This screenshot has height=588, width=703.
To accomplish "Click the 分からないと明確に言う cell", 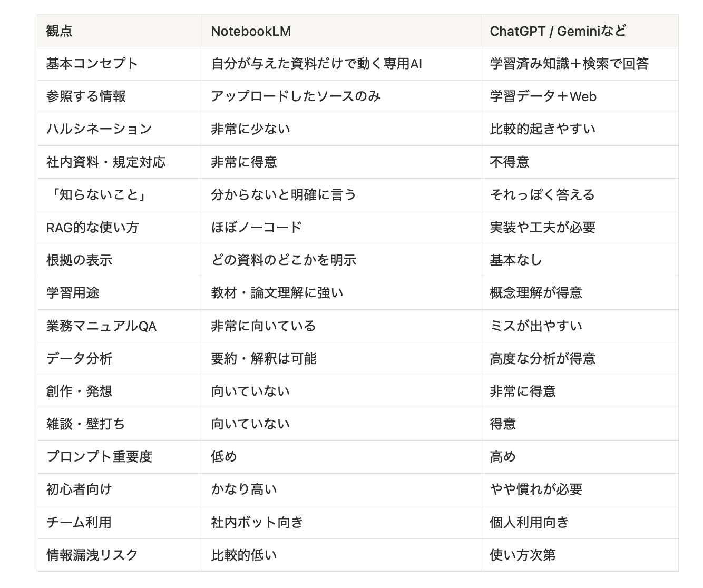I will tap(284, 194).
